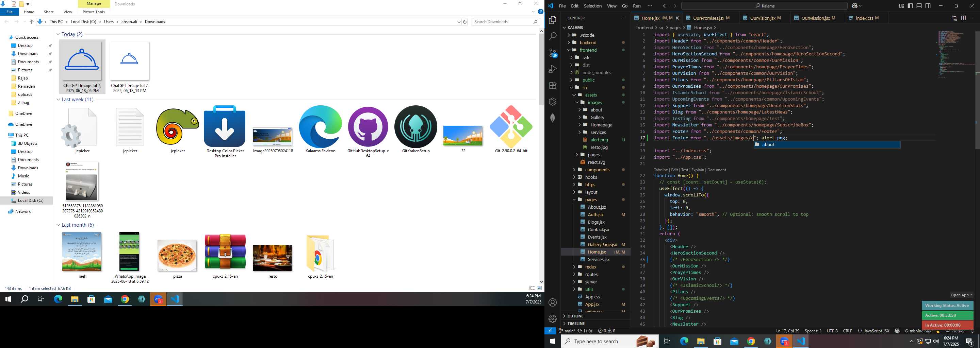Switch File Explorer to details view

pos(532,288)
